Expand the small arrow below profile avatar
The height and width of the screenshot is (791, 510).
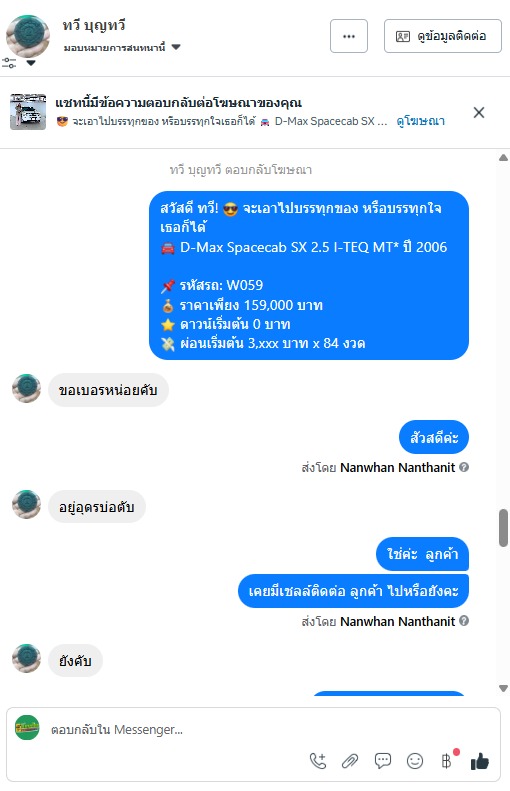click(x=31, y=63)
